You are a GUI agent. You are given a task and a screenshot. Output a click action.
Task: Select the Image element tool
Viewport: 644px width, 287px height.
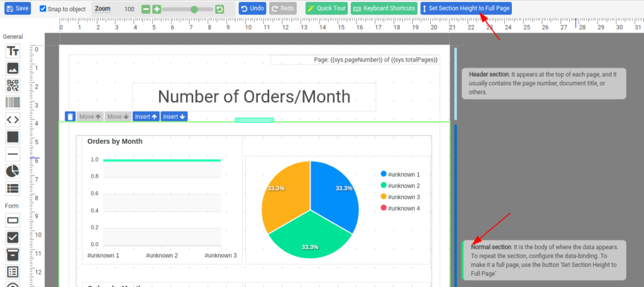13,68
